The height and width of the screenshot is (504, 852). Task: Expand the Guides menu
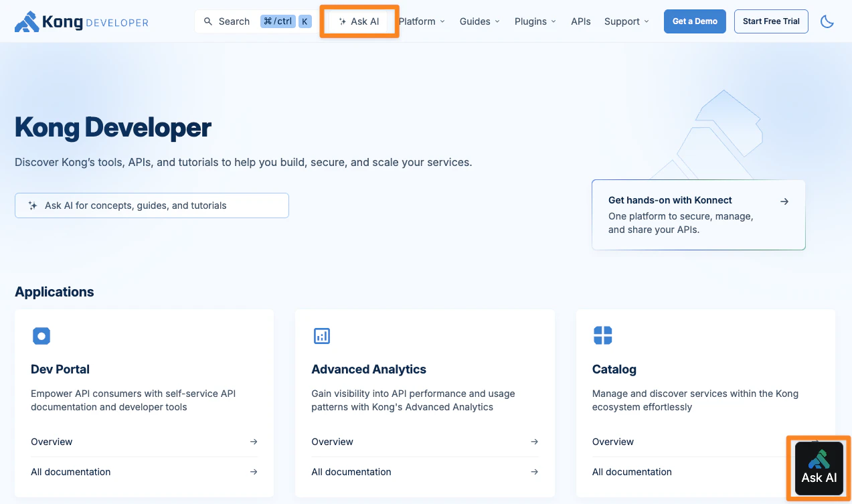[479, 21]
